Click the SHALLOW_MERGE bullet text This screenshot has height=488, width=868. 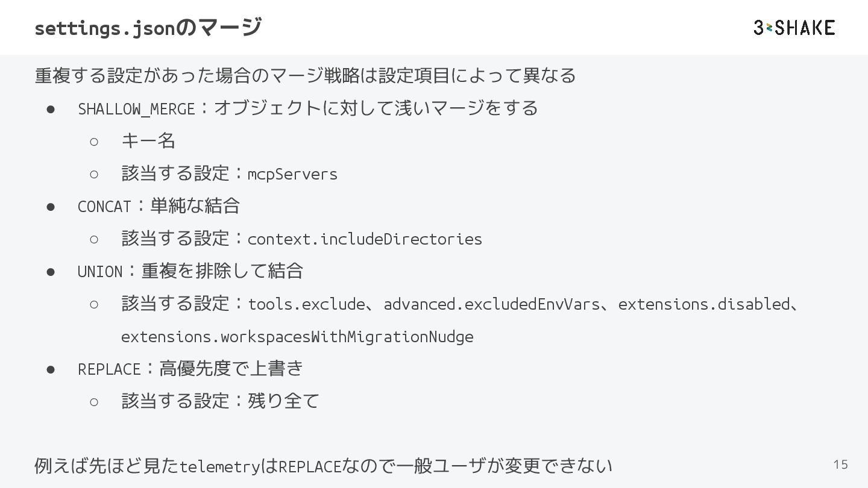136,109
